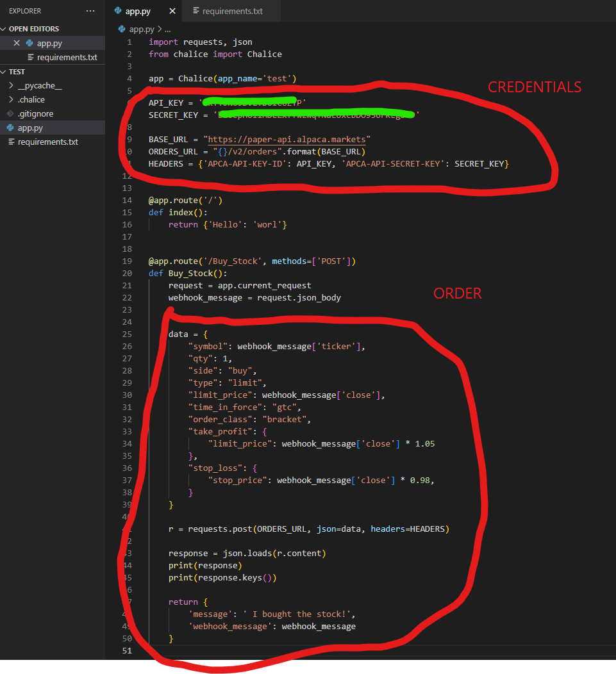
Task: Select .gitignore in the file tree
Action: [x=35, y=113]
